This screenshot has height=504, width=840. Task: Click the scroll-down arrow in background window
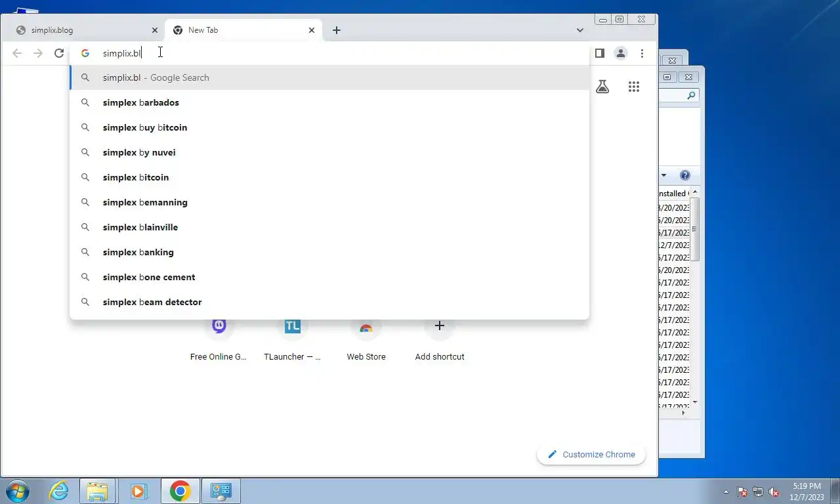click(x=695, y=402)
